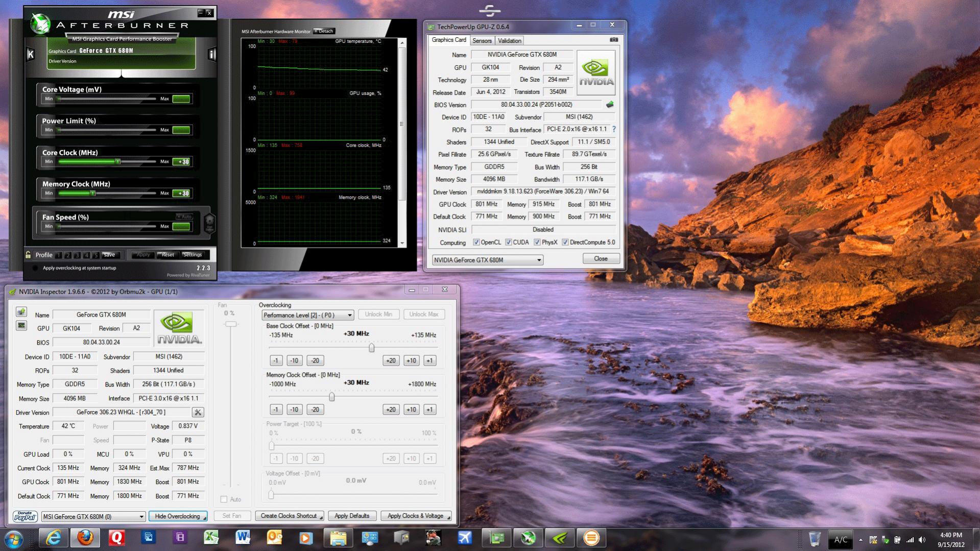Click Close button in GPU-Z
980x551 pixels.
point(601,259)
